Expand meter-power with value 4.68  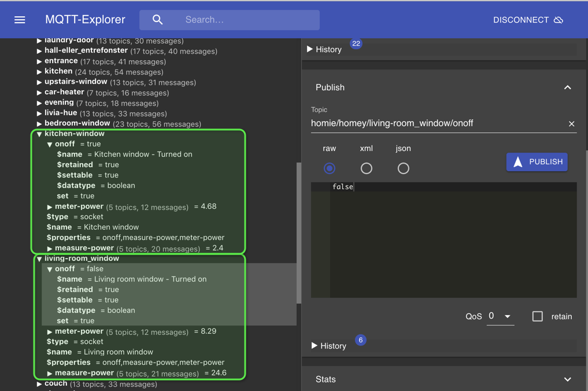[x=50, y=207]
